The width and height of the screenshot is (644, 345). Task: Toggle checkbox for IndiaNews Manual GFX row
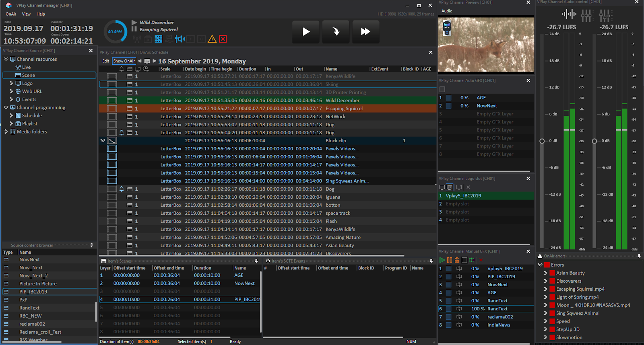448,325
